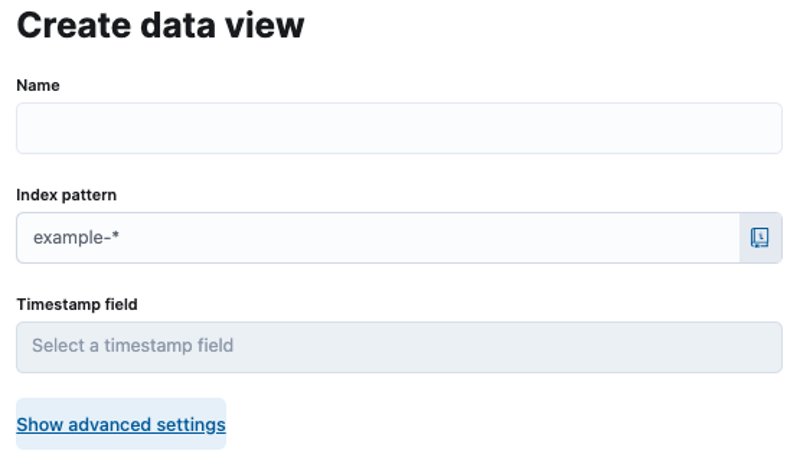Open the gray Timestamp field combo box
800x467 pixels.
pyautogui.click(x=399, y=347)
